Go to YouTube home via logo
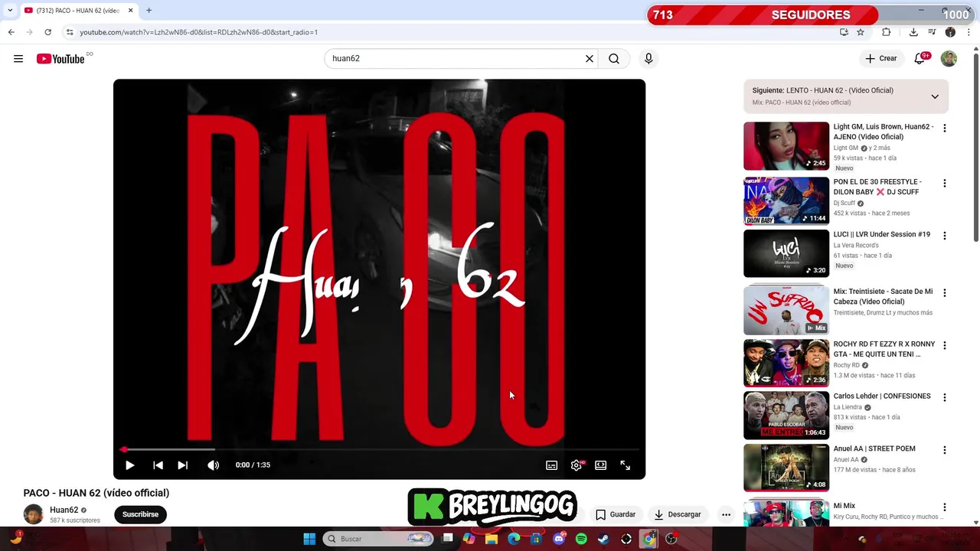The height and width of the screenshot is (551, 980). coord(60,59)
